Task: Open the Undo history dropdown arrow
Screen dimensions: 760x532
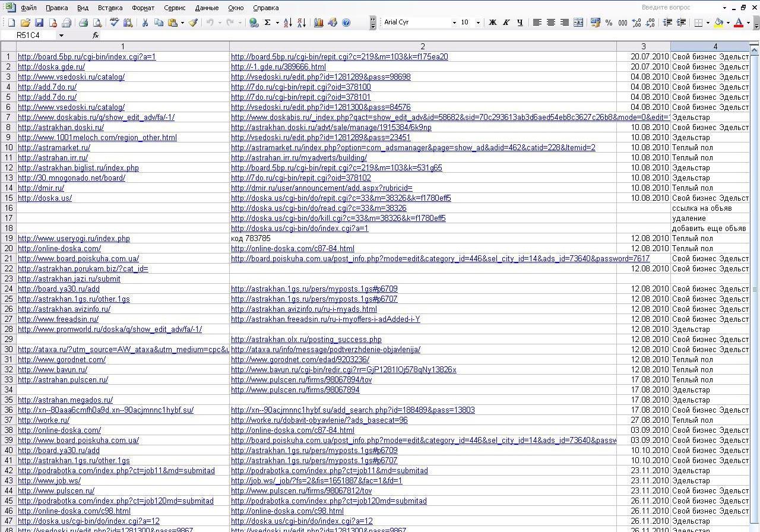Action: click(x=219, y=23)
